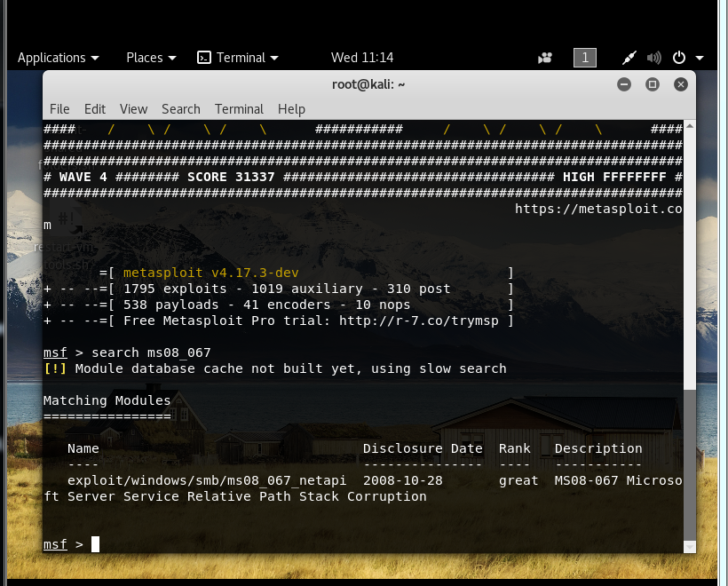
Task: Open the View menu
Action: pyautogui.click(x=133, y=109)
